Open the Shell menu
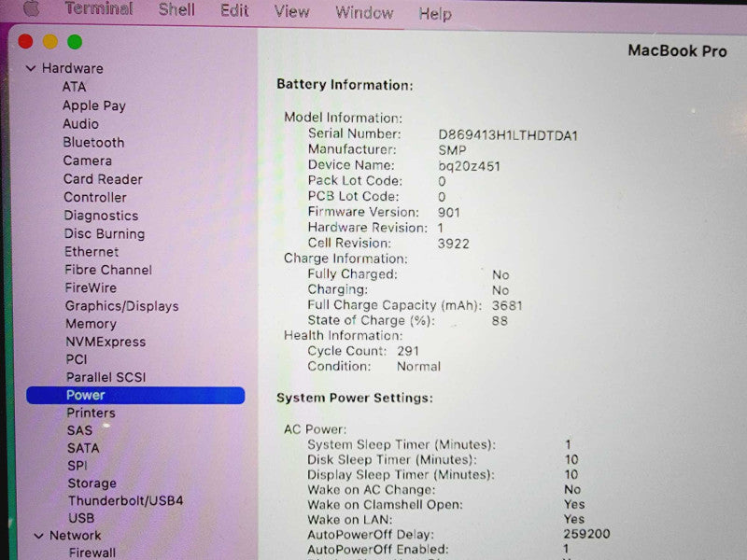 [176, 9]
